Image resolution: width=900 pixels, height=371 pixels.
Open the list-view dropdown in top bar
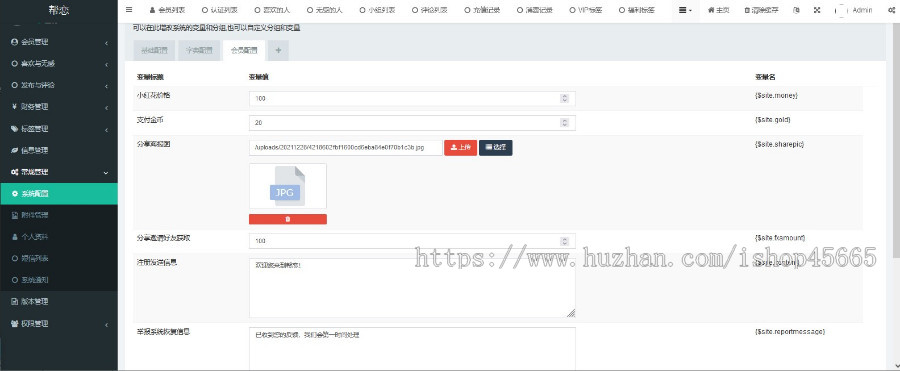[x=685, y=10]
